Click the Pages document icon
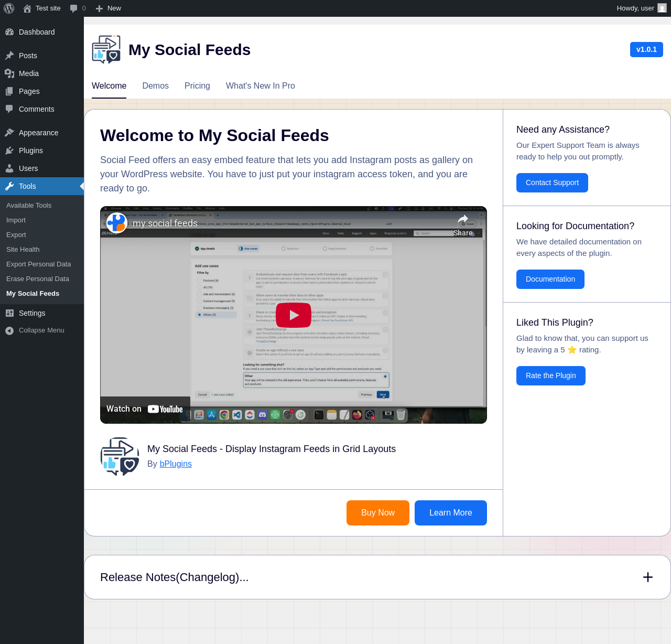671x644 pixels. pyautogui.click(x=9, y=91)
